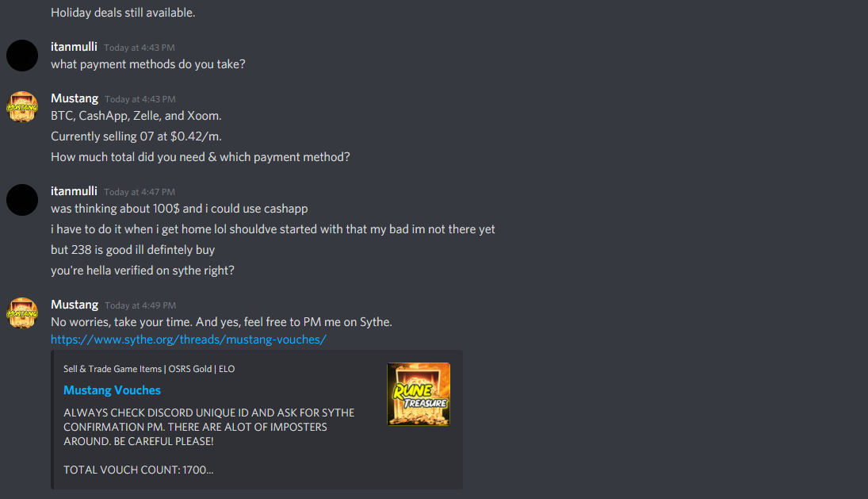This screenshot has width=868, height=499.
Task: Select the Holiday deals still available message
Action: tap(123, 12)
